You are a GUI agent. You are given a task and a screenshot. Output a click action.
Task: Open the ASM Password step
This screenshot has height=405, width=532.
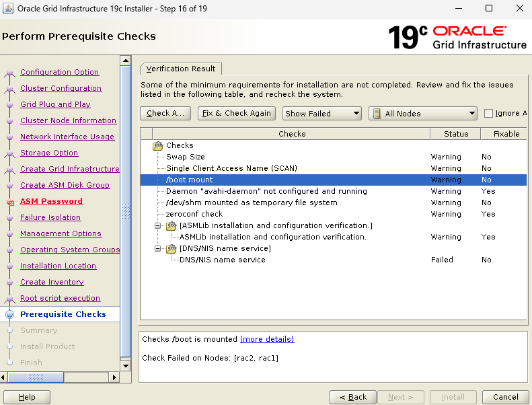(x=51, y=201)
